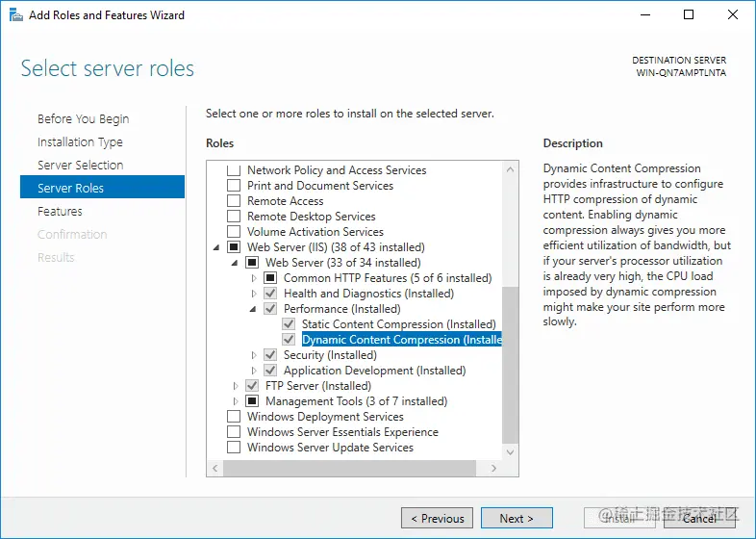Open the Installation Type step

click(80, 141)
